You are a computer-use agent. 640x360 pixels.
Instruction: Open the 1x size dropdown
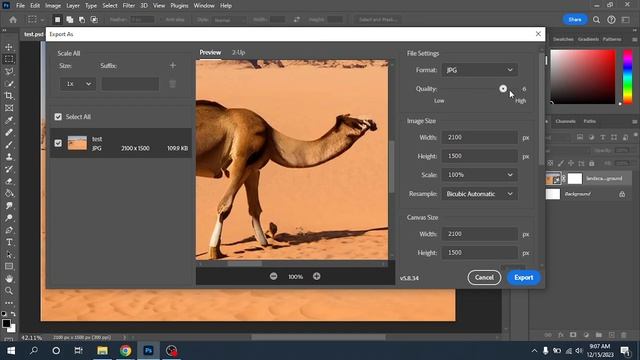[x=78, y=84]
